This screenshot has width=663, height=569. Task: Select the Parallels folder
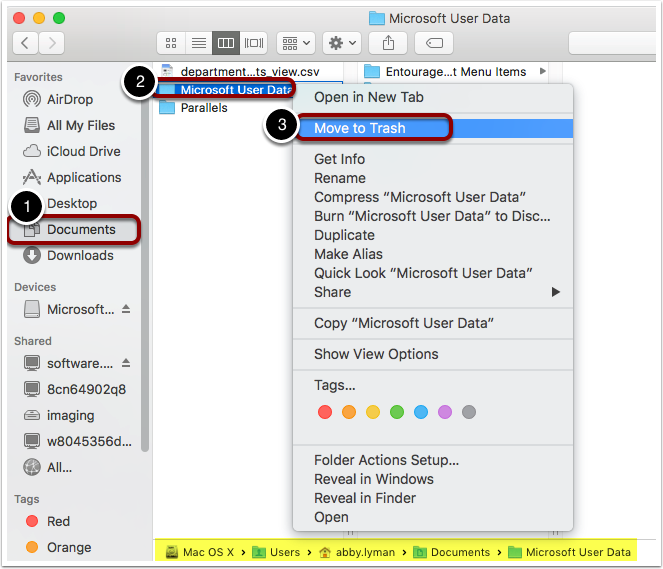coord(203,108)
